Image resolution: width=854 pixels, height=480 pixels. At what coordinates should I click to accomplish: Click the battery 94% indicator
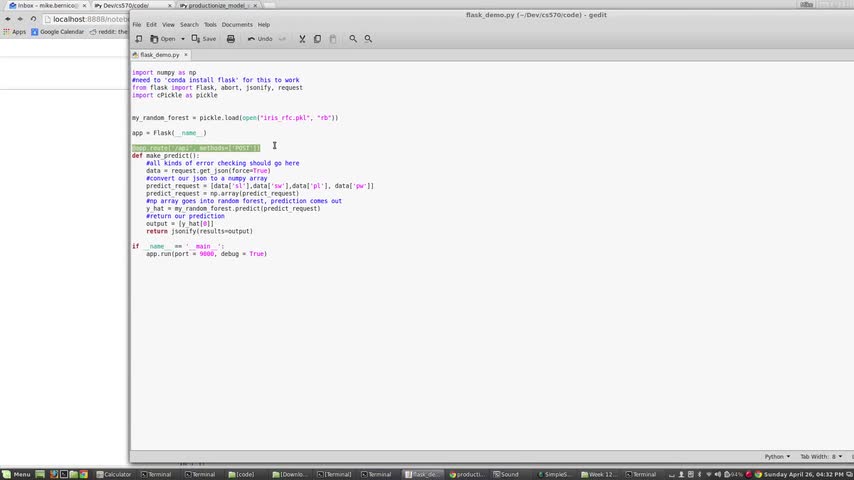click(734, 475)
